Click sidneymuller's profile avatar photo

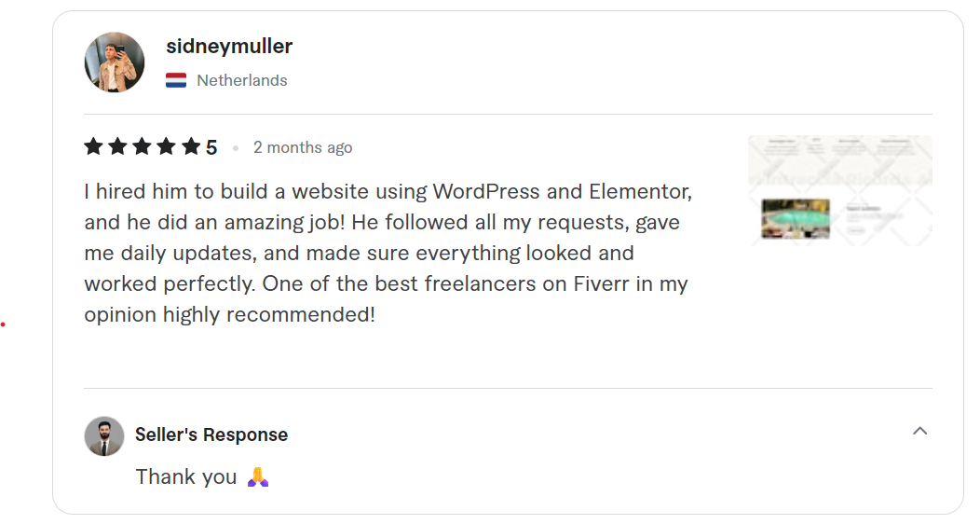115,62
